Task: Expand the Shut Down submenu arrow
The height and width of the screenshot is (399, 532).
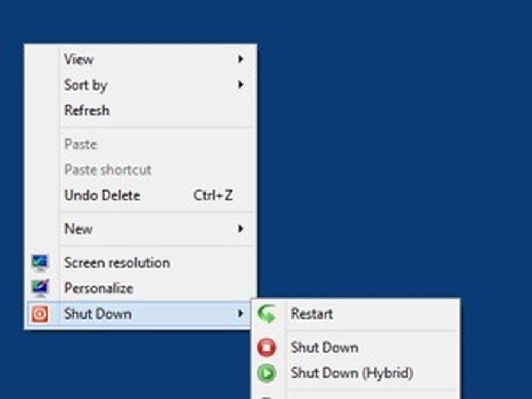Action: [x=241, y=314]
